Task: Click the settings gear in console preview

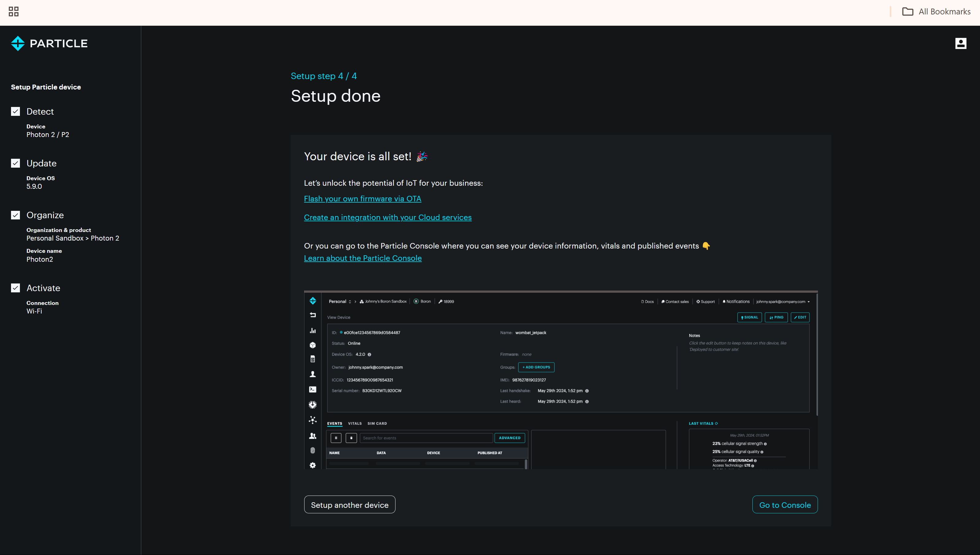Action: coord(312,465)
